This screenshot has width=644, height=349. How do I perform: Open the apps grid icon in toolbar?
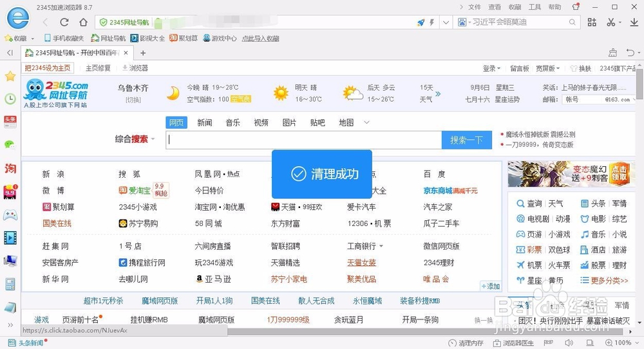tap(592, 22)
